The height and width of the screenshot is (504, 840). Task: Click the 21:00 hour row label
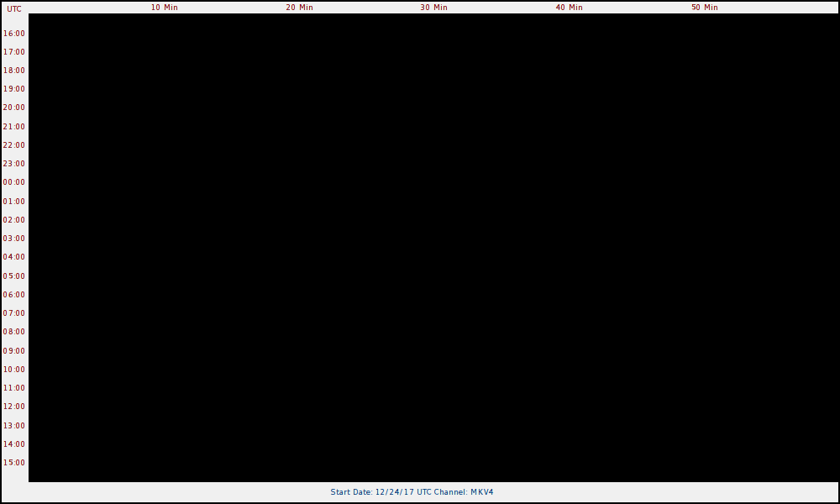(x=14, y=126)
